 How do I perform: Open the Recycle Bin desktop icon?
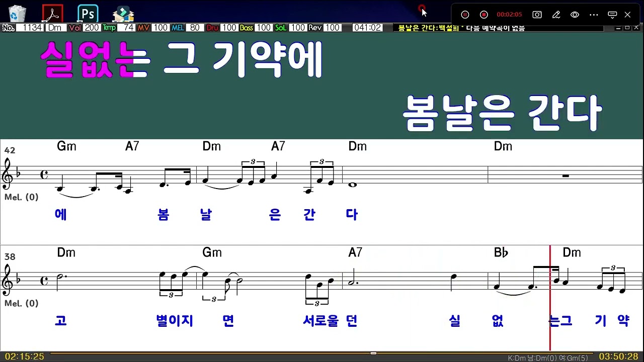pos(18,14)
